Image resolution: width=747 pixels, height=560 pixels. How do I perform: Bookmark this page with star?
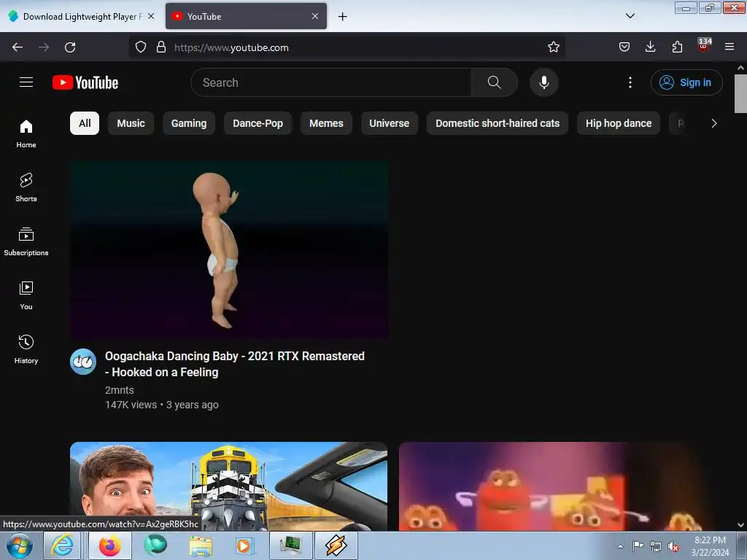[x=553, y=47]
